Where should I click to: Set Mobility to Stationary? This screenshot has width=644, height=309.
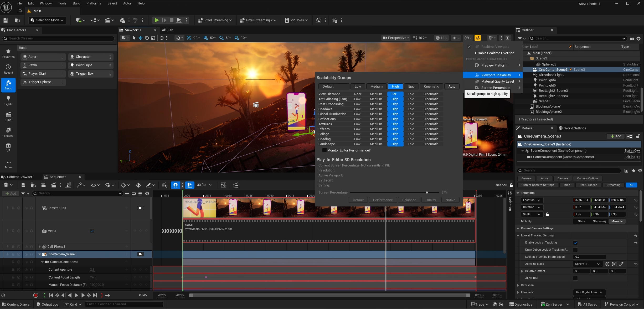coord(599,221)
